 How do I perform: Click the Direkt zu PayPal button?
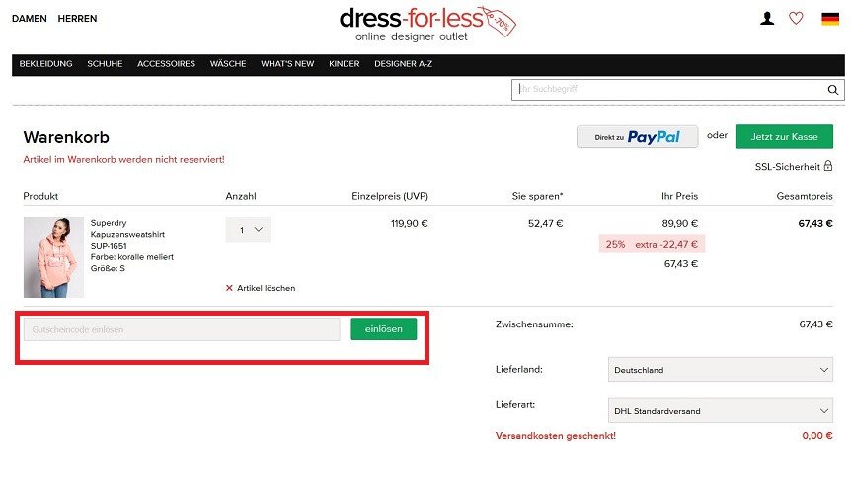pyautogui.click(x=637, y=136)
